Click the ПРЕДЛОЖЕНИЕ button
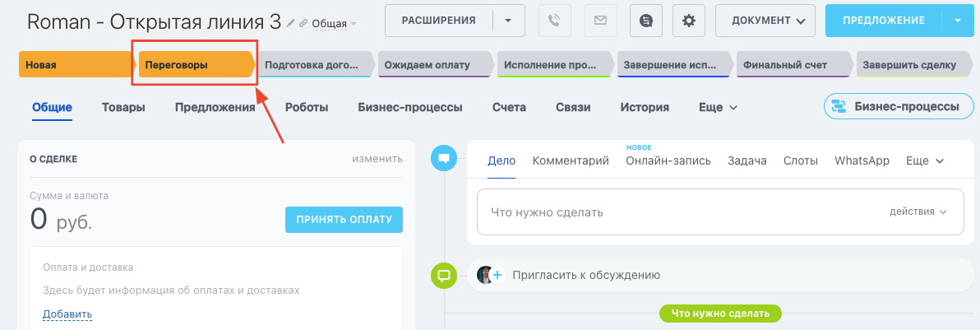The image size is (980, 330). [x=883, y=21]
